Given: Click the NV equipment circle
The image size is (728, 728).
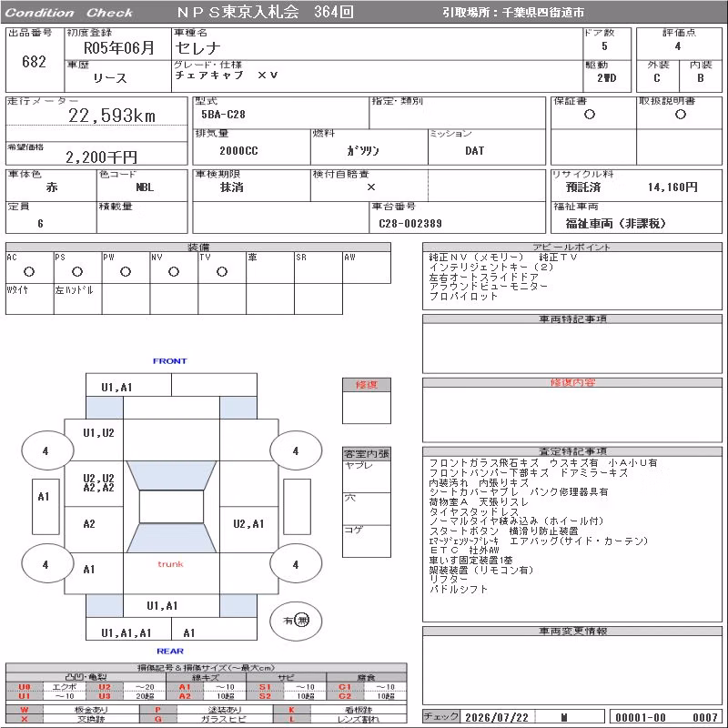Looking at the screenshot, I should coord(174,272).
